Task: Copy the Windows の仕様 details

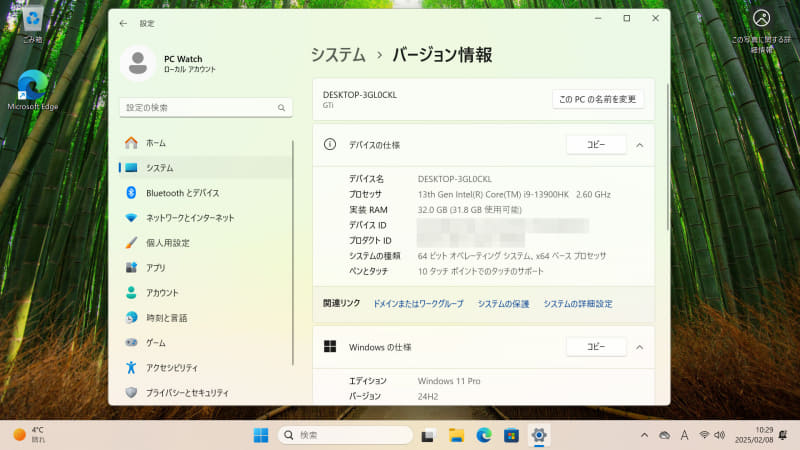Action: [596, 347]
